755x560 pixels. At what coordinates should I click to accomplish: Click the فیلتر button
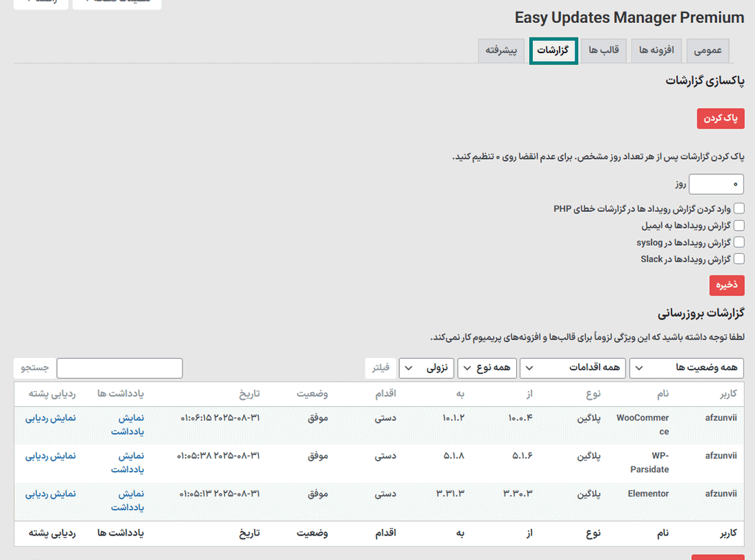[x=380, y=368]
